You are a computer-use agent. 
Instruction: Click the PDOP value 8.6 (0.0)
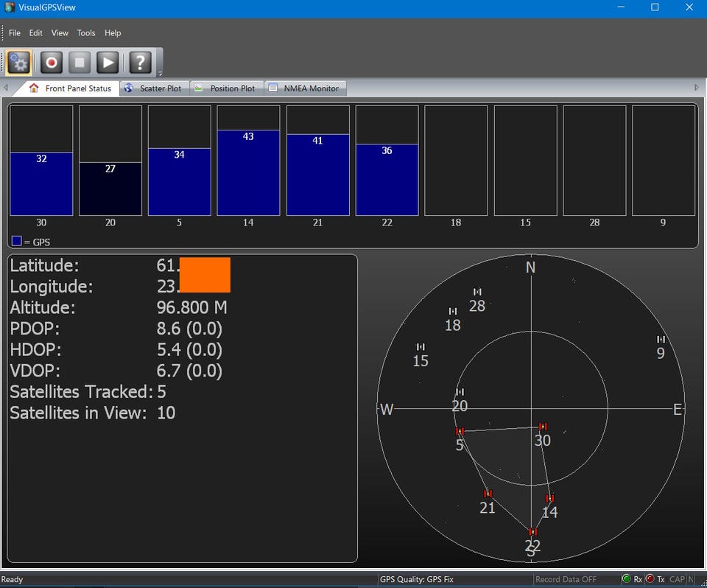click(189, 329)
